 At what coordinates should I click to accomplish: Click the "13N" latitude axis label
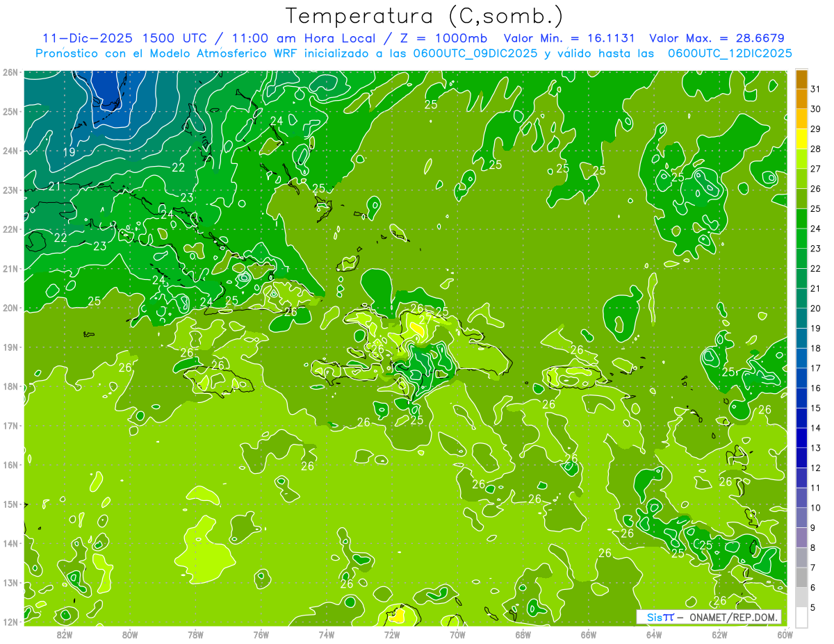[x=10, y=582]
